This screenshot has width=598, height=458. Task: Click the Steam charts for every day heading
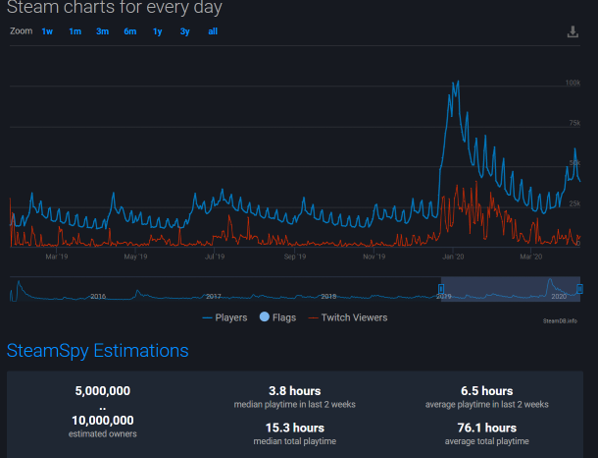pos(114,7)
